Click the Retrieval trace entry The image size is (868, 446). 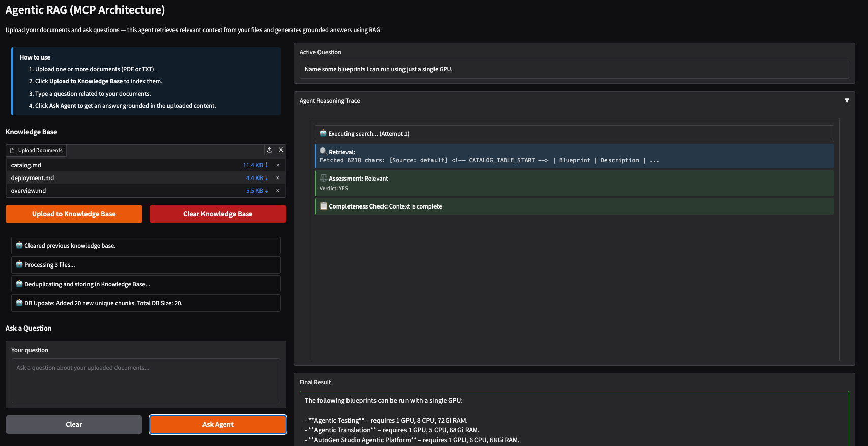(x=574, y=156)
